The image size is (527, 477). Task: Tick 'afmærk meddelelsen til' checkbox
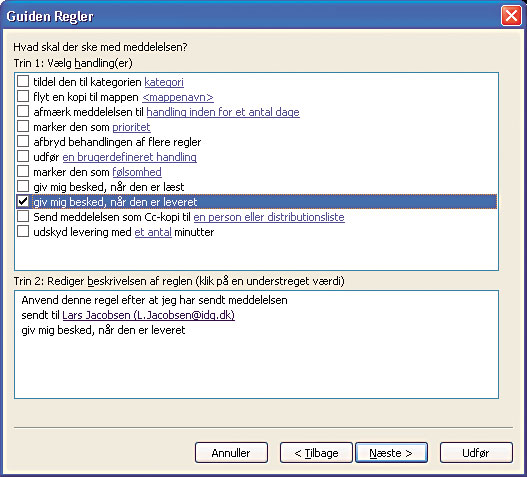pos(23,111)
